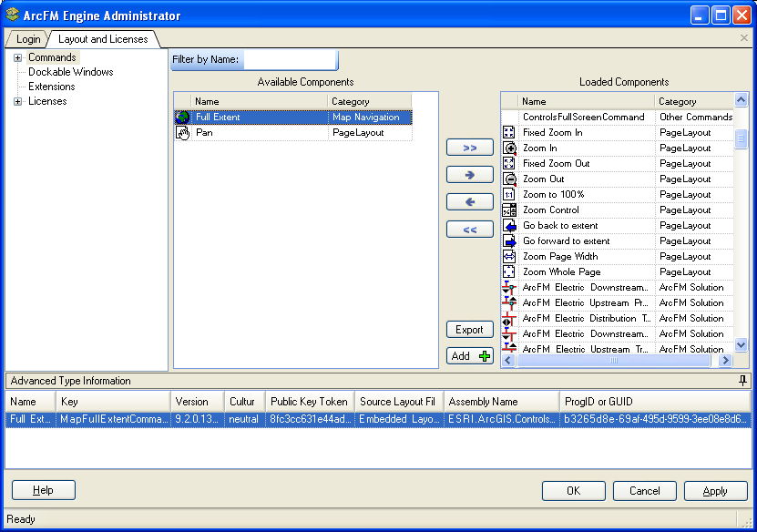Select the Go back to extent row text
This screenshot has height=532, width=757.
560,225
